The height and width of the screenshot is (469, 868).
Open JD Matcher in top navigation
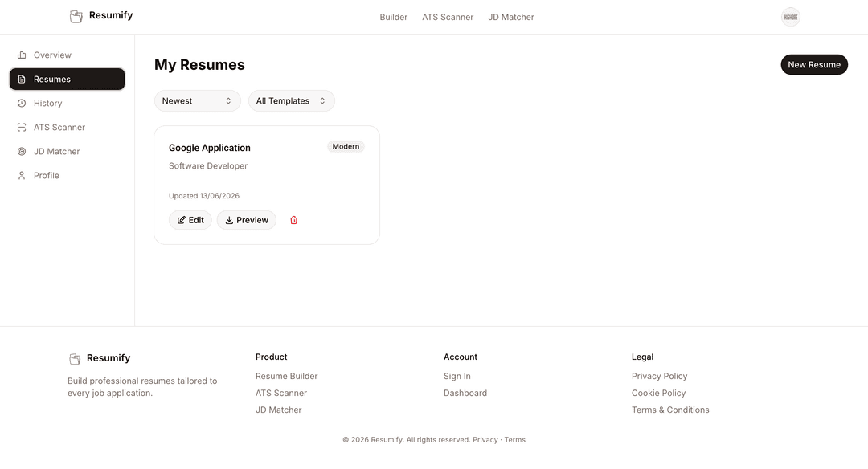511,17
